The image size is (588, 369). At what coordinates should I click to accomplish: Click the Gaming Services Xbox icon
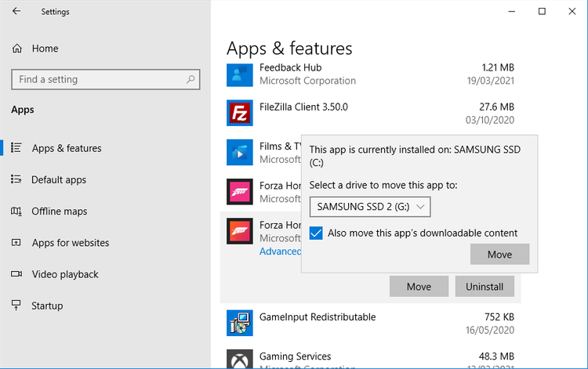(x=240, y=359)
